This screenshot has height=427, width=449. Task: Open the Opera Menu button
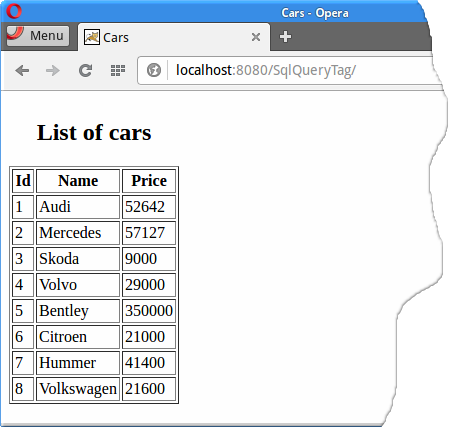(x=38, y=35)
